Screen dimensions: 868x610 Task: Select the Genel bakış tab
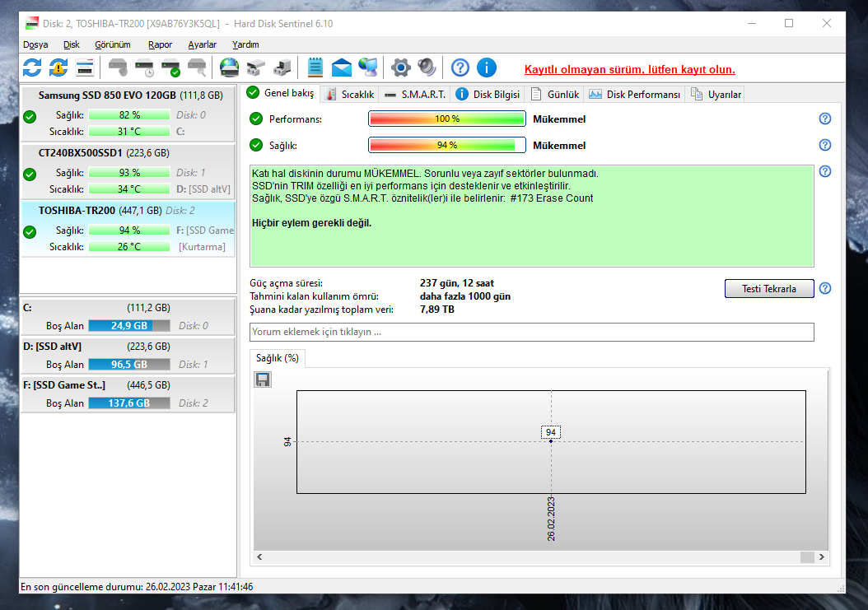(281, 93)
